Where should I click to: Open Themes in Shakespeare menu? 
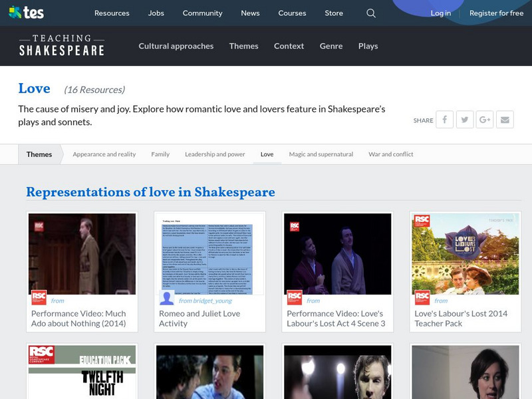click(x=243, y=46)
